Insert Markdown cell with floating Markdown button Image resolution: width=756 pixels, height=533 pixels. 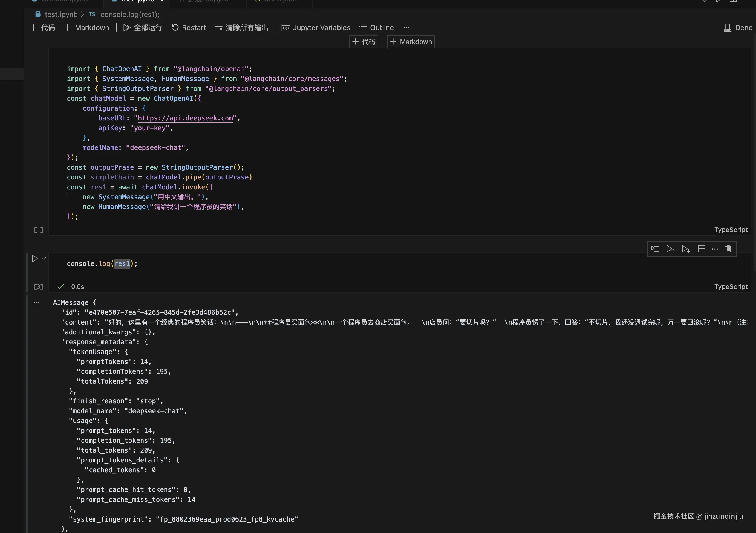[411, 42]
